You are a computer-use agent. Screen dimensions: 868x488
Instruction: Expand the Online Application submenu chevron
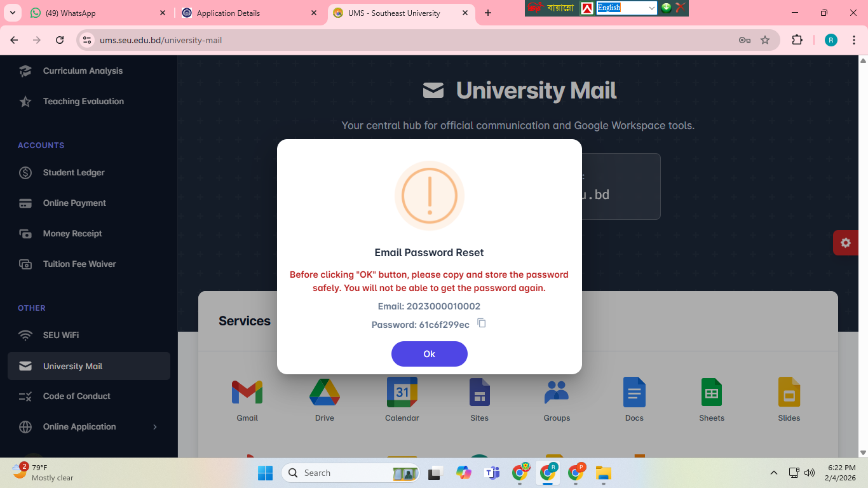point(155,427)
